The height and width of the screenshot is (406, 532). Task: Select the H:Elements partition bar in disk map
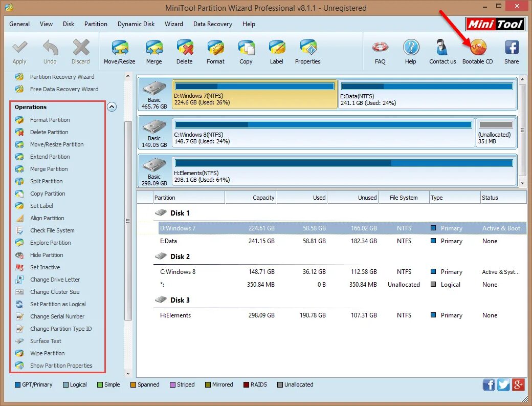point(344,171)
